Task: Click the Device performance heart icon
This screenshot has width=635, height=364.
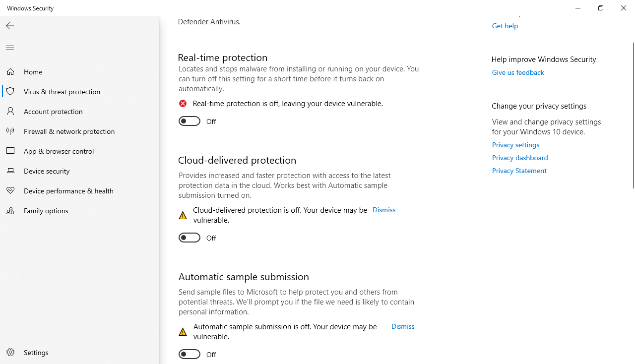Action: click(x=10, y=191)
